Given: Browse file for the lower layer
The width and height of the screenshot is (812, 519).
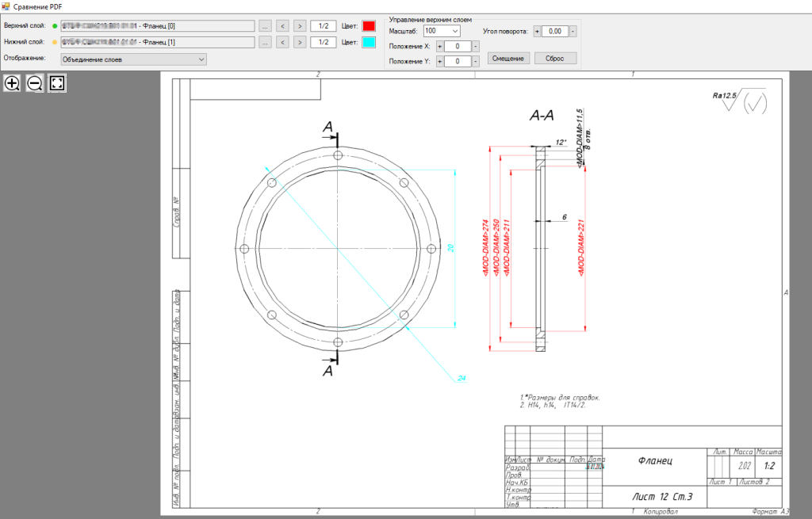Looking at the screenshot, I should pyautogui.click(x=265, y=42).
